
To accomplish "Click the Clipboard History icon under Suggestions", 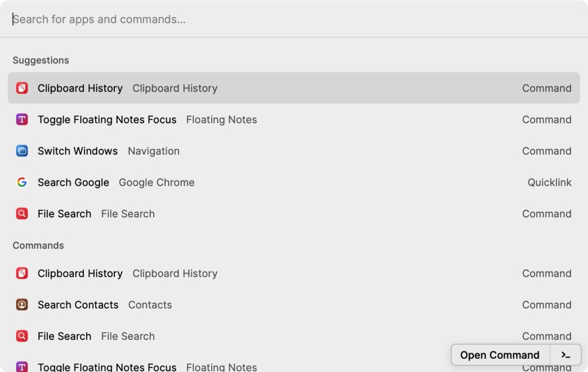I will (22, 88).
